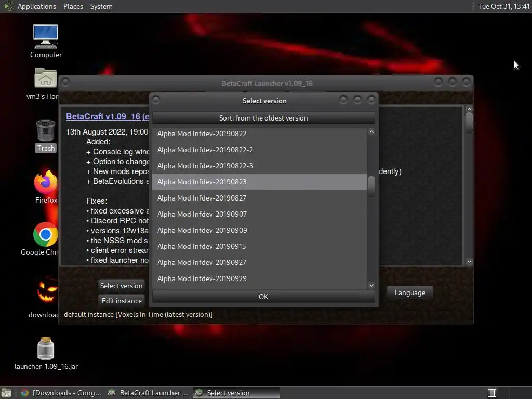Click the clock showing Tue Oct 31
The width and height of the screenshot is (532, 399).
[503, 6]
